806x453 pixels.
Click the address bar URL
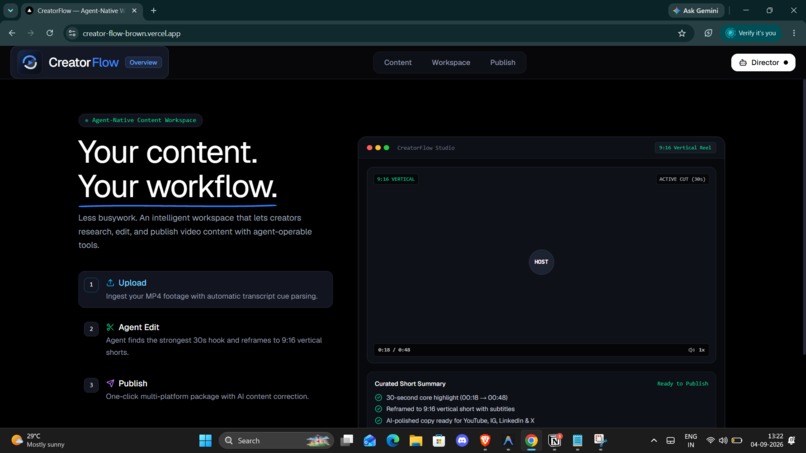point(131,33)
